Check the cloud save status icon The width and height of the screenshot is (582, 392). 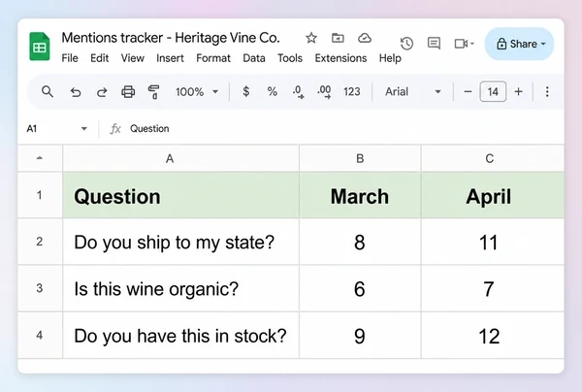[x=365, y=38]
